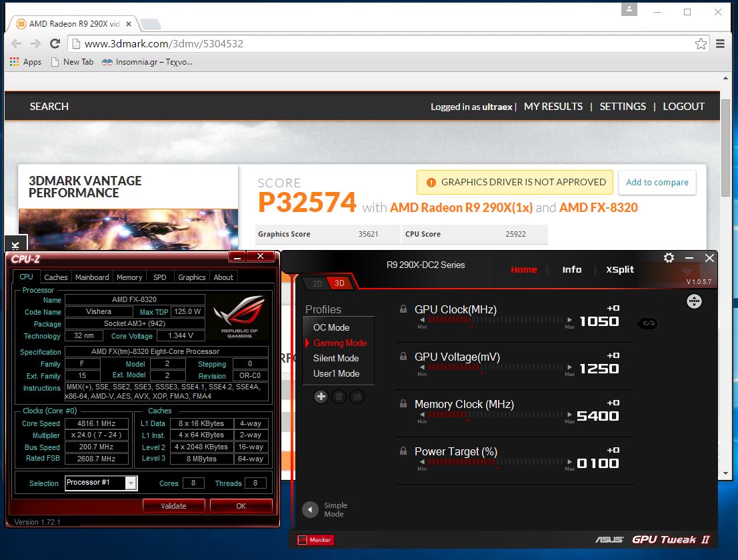The height and width of the screenshot is (560, 738).
Task: Select User1 Mode profile
Action: tap(337, 373)
